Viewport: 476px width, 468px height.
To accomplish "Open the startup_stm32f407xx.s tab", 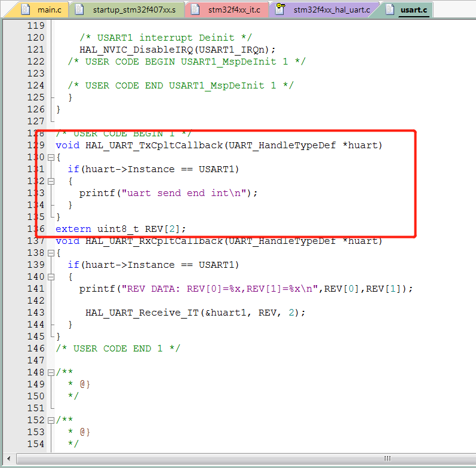I will [127, 10].
